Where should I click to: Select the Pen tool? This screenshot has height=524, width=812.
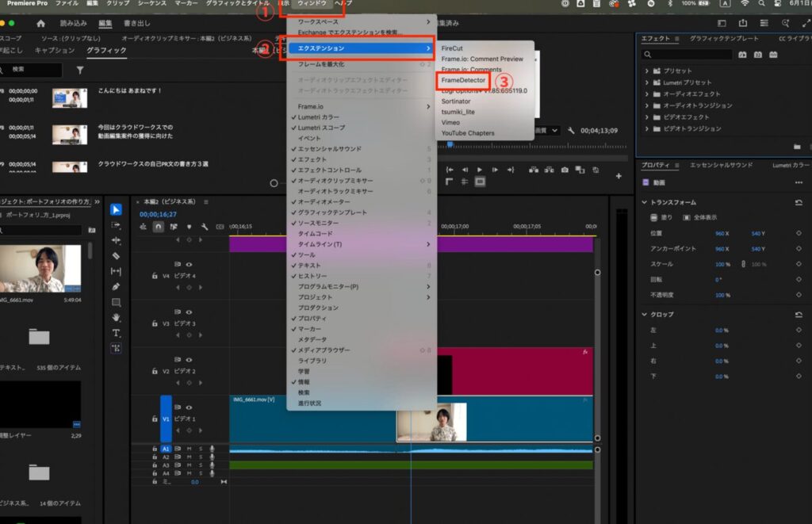click(x=116, y=286)
